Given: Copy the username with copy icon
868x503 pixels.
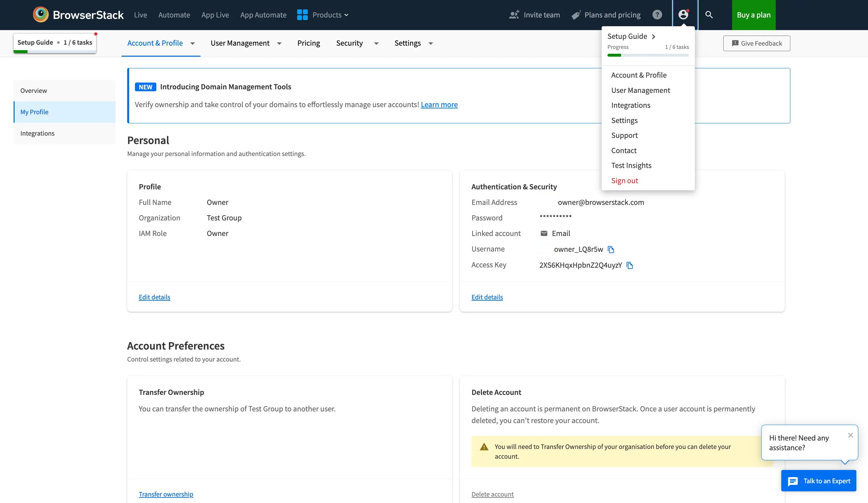Looking at the screenshot, I should tap(611, 250).
